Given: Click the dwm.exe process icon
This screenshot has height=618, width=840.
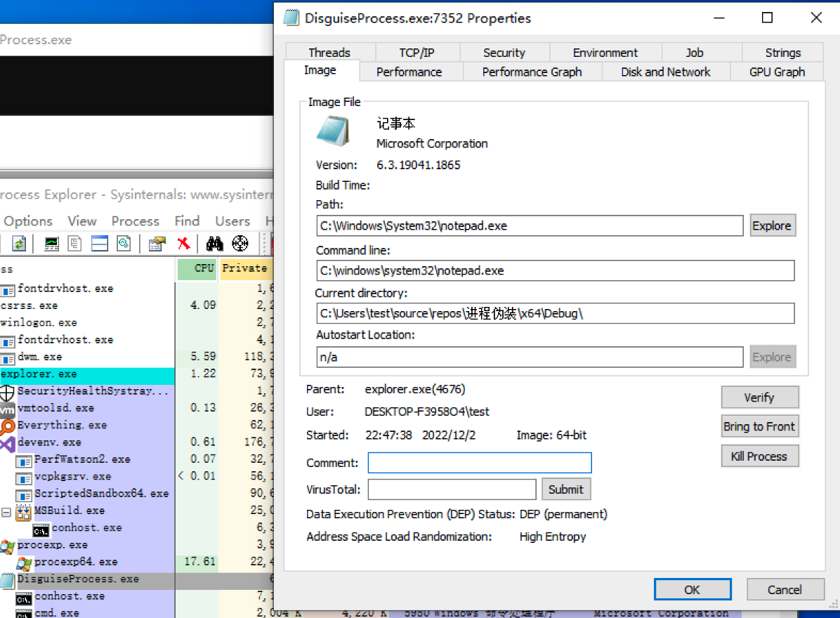Looking at the screenshot, I should pyautogui.click(x=8, y=357).
